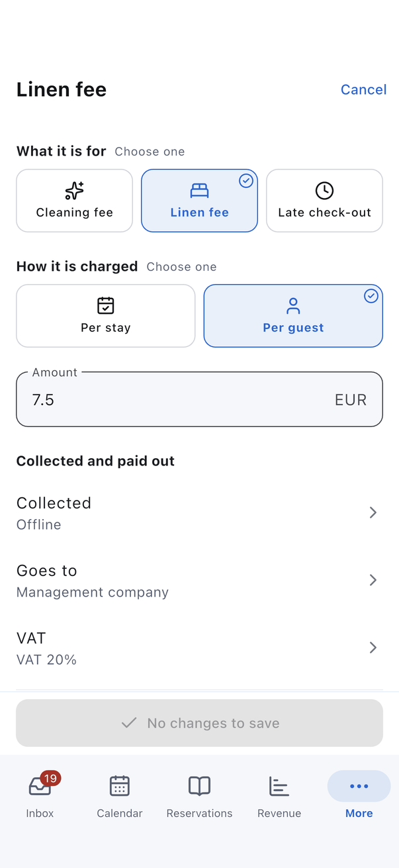Expand the Goes to Management company row

(x=199, y=581)
